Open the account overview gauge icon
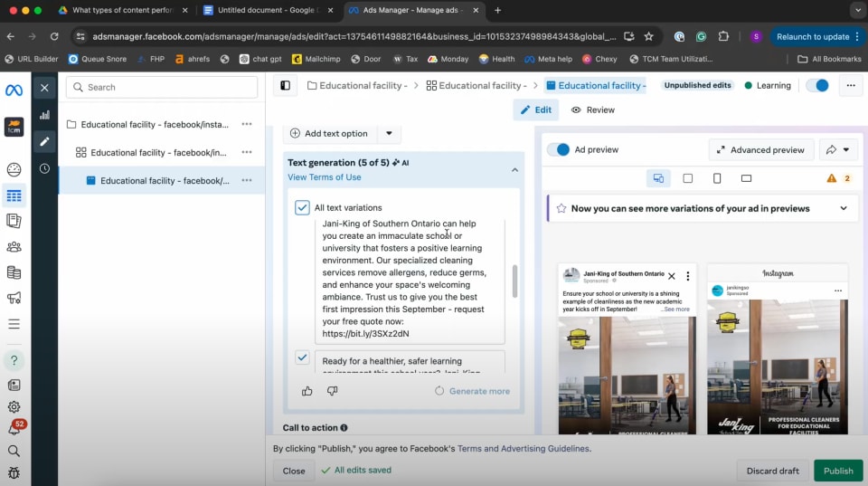868x486 pixels. click(x=14, y=169)
